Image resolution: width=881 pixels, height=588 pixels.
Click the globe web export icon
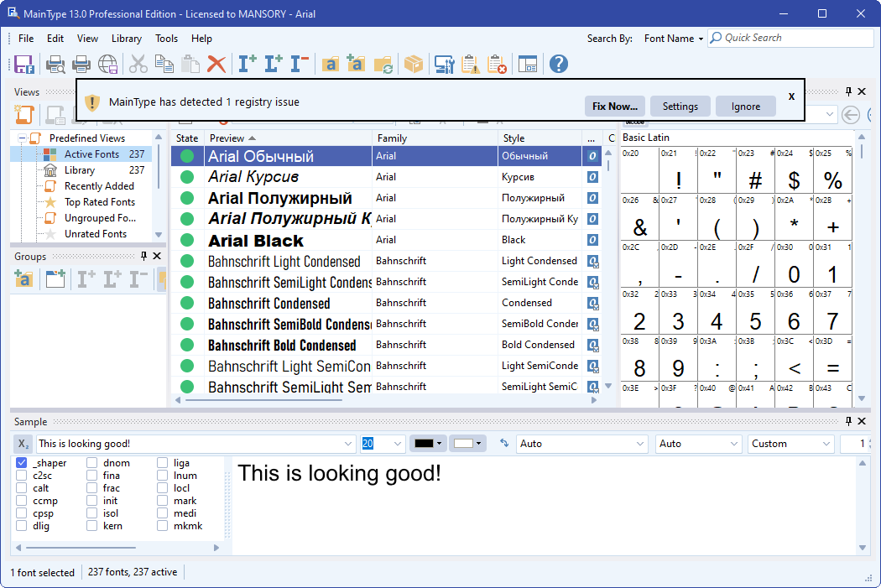pyautogui.click(x=108, y=64)
